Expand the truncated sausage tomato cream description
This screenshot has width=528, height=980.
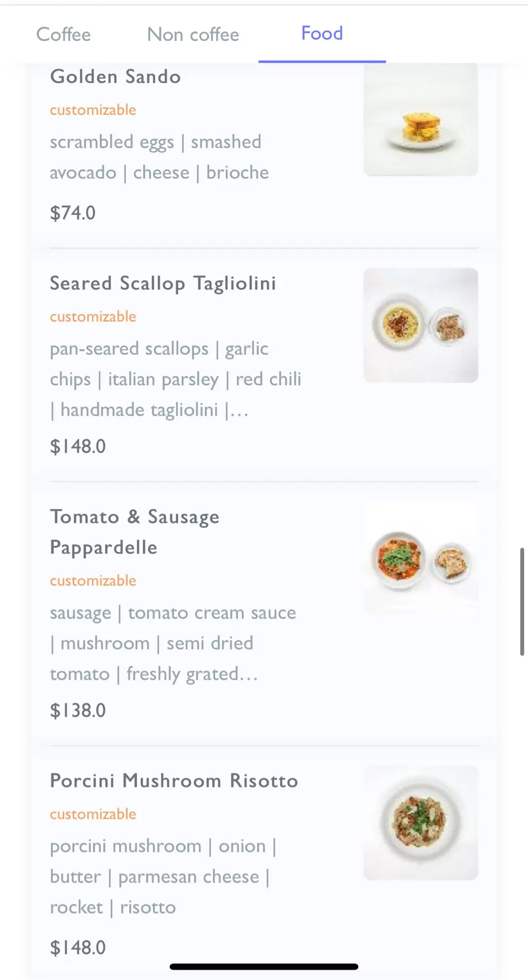pyautogui.click(x=173, y=644)
